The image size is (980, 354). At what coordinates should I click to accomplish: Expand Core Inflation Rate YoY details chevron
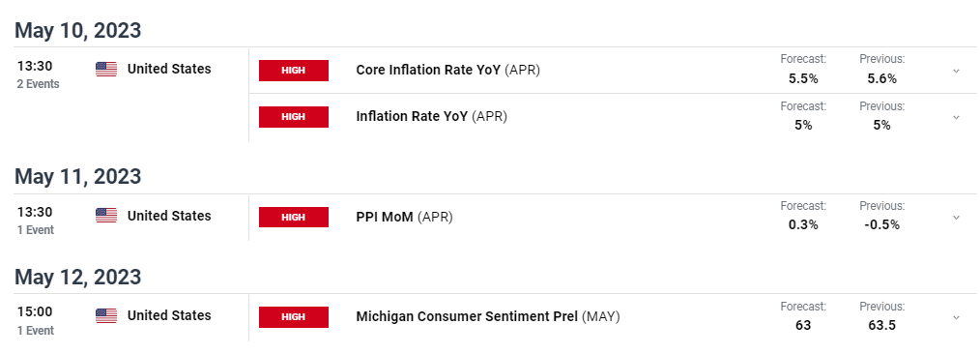(x=956, y=71)
